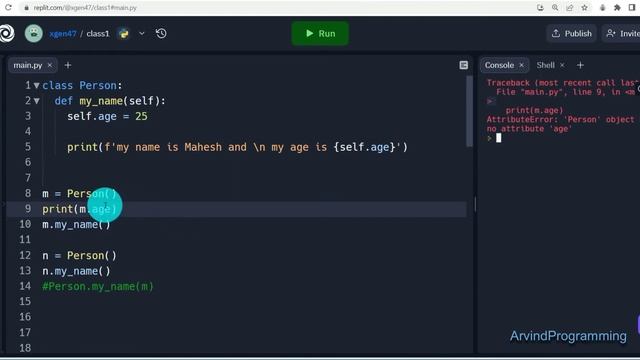Add a new pane tab beside Shell
The height and width of the screenshot is (360, 640).
(580, 65)
